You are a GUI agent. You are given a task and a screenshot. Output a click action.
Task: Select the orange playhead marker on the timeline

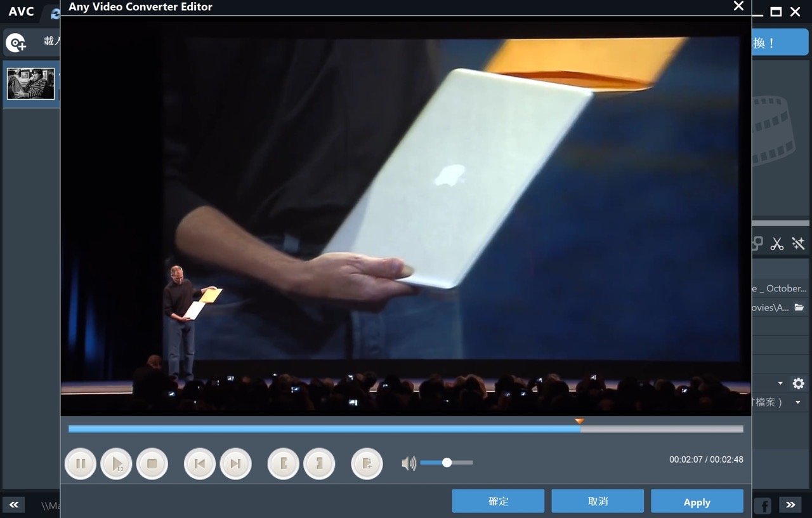pos(579,421)
